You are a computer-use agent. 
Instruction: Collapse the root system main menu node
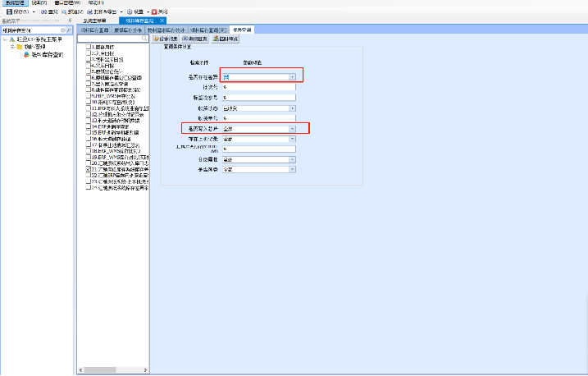tap(5, 39)
